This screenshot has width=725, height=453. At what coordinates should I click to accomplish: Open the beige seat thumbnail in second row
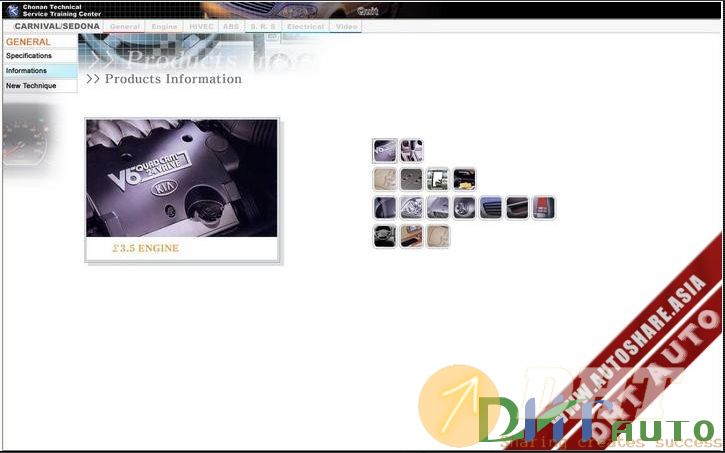click(x=385, y=179)
